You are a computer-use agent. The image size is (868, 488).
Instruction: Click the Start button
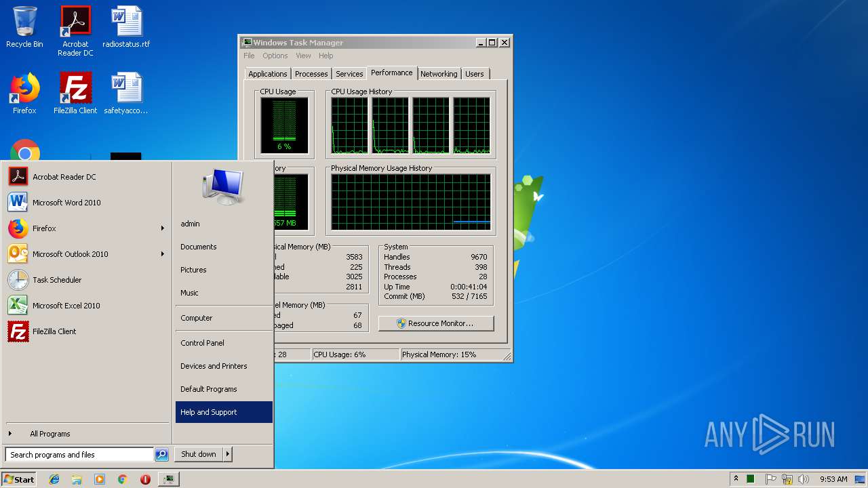tap(19, 479)
